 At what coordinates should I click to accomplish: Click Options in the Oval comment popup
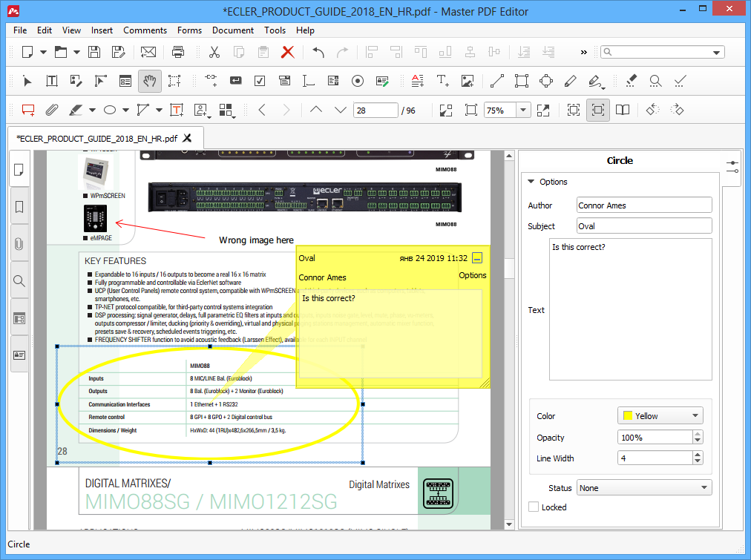click(472, 275)
